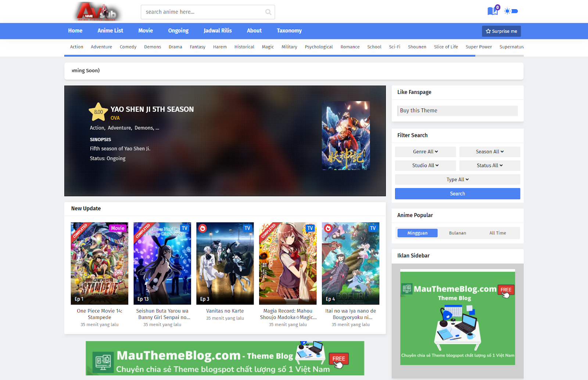588x380 pixels.
Task: Click the TV badge on Itai no wa Iya
Action: point(373,228)
